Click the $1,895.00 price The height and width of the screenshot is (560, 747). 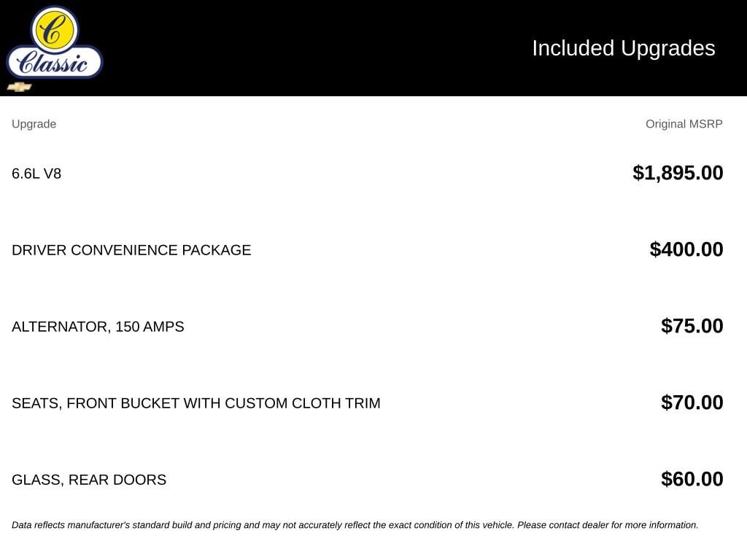(x=678, y=173)
